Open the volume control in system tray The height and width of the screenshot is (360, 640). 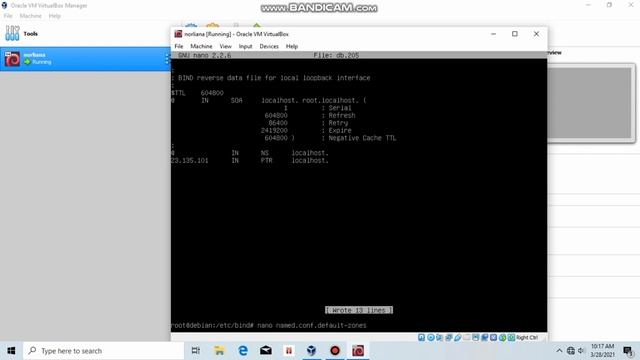(581, 351)
